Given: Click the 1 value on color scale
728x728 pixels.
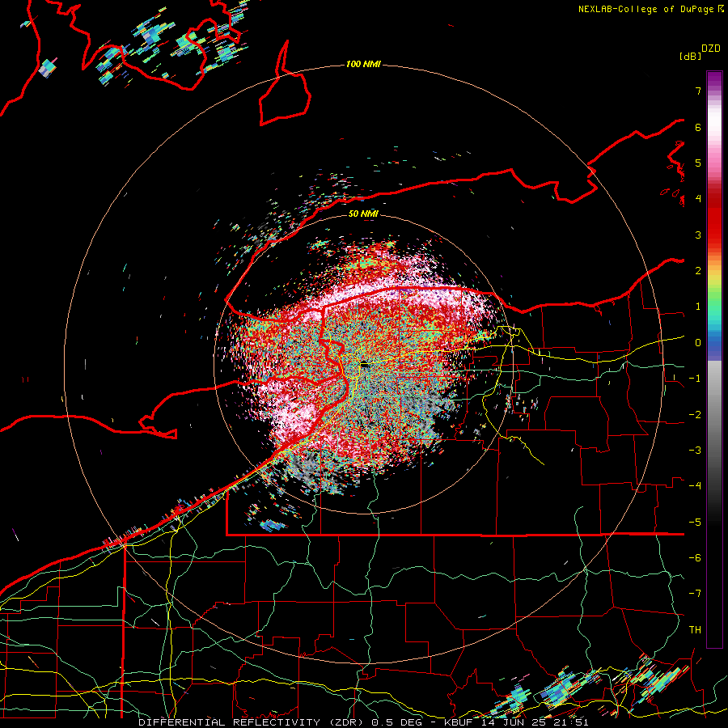Looking at the screenshot, I should tap(698, 307).
